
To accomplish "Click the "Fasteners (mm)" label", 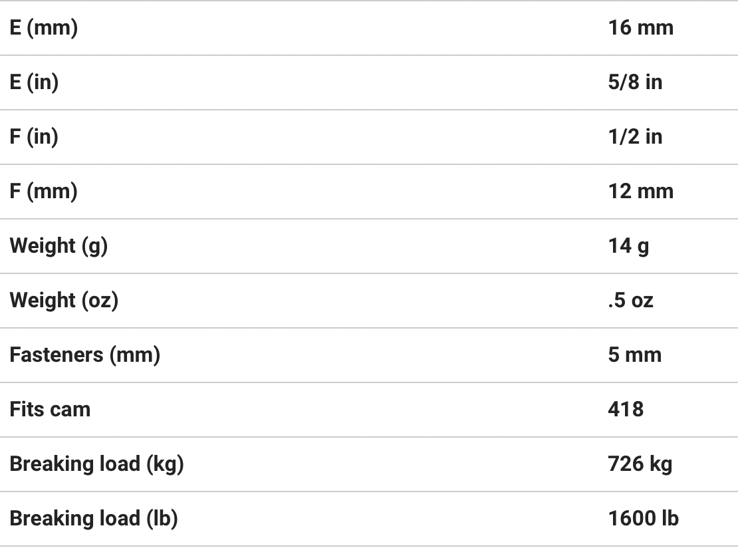I will click(85, 355).
